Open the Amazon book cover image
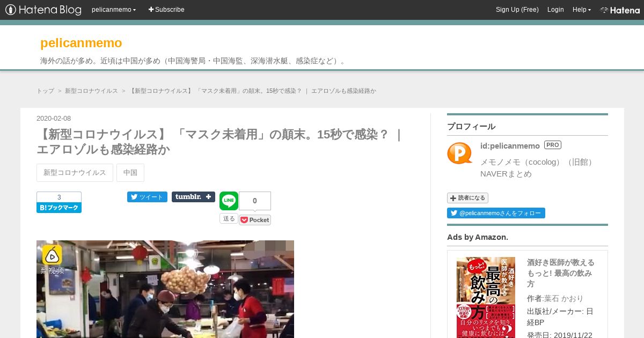This screenshot has width=644, height=338. [486, 297]
